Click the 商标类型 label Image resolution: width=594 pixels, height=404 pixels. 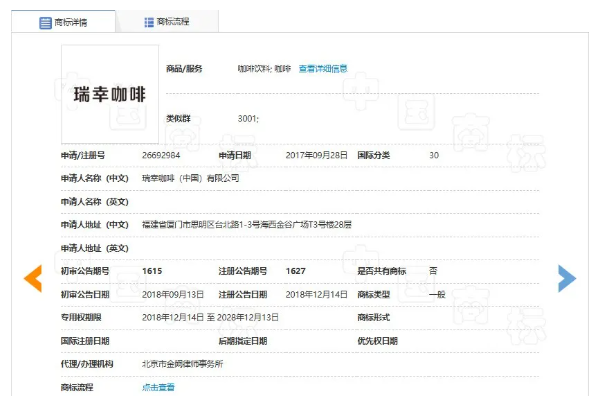pyautogui.click(x=374, y=294)
